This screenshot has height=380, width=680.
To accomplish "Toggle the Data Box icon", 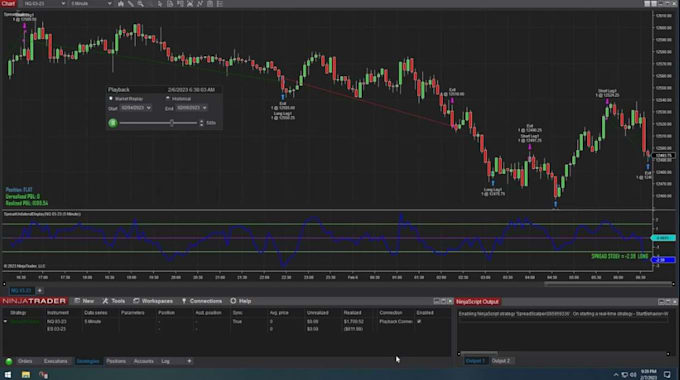I will tap(180, 3).
